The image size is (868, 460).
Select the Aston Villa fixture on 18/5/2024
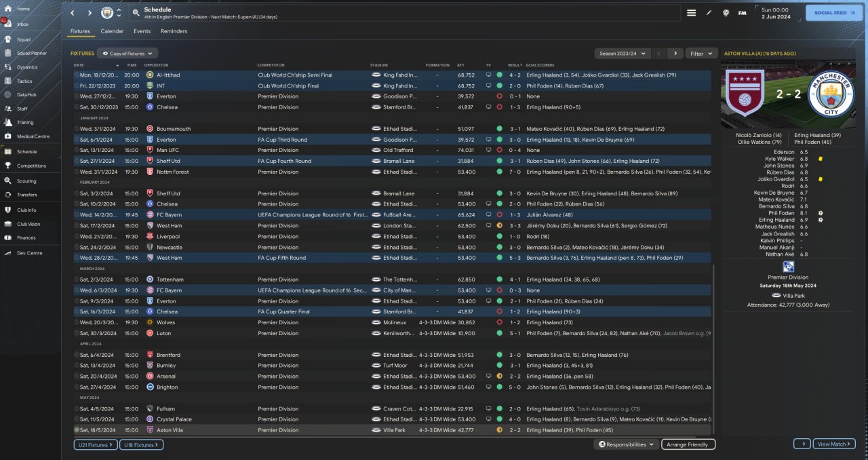[393, 430]
